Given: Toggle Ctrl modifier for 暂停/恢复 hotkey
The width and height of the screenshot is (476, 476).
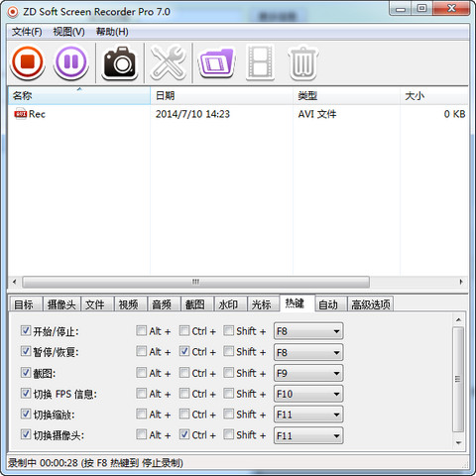Looking at the screenshot, I should (184, 351).
